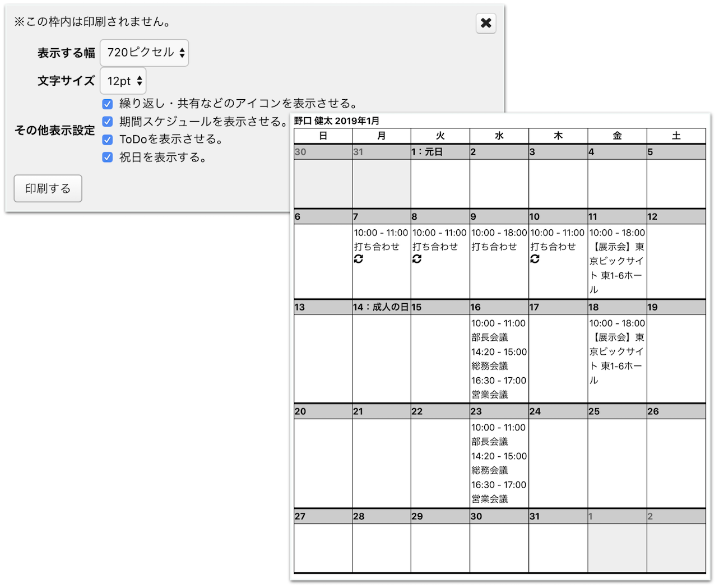
Task: Click the 印刷する button
Action: click(48, 188)
